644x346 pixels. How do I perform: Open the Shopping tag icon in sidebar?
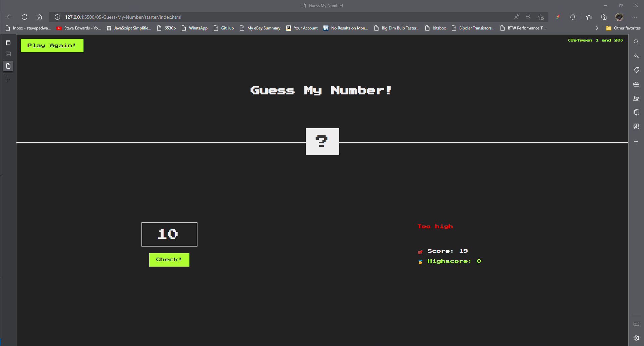636,70
